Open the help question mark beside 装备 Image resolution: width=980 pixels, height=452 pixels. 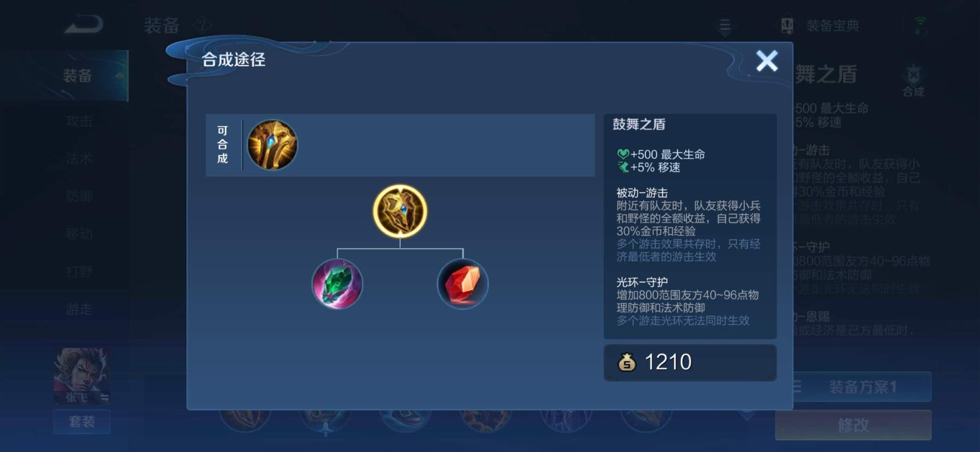203,25
